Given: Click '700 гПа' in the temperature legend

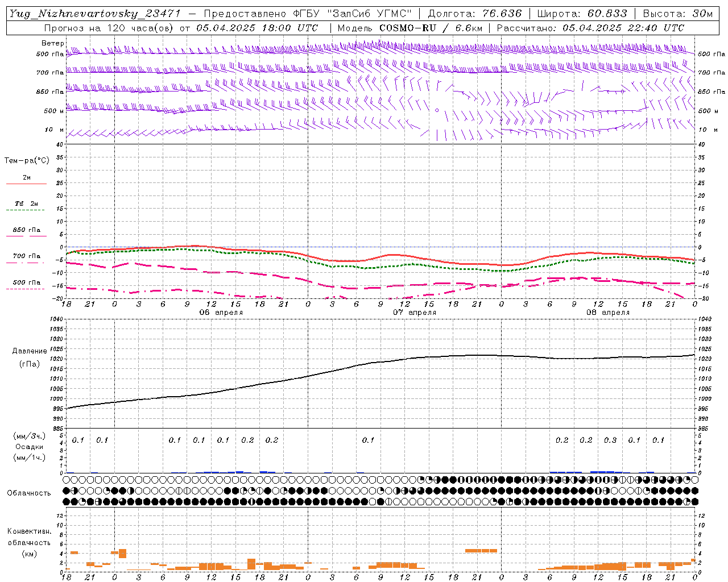Looking at the screenshot, I should click(x=26, y=256).
